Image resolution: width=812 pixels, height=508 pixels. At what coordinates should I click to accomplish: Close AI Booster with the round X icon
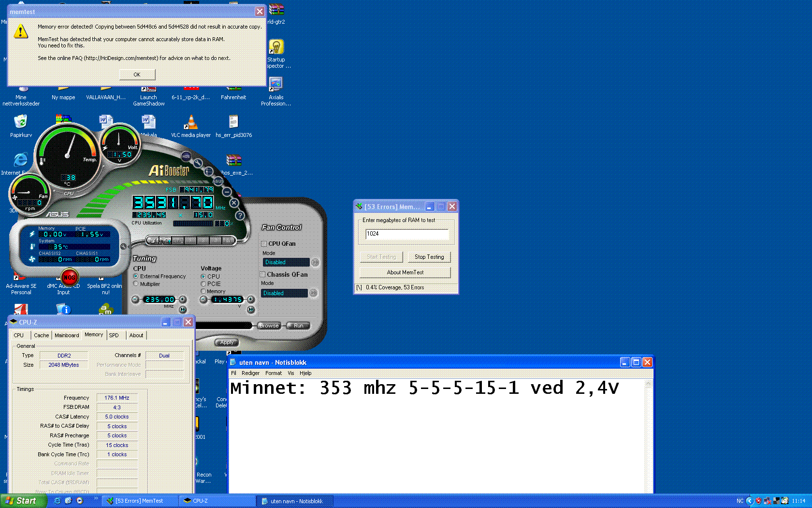click(234, 203)
